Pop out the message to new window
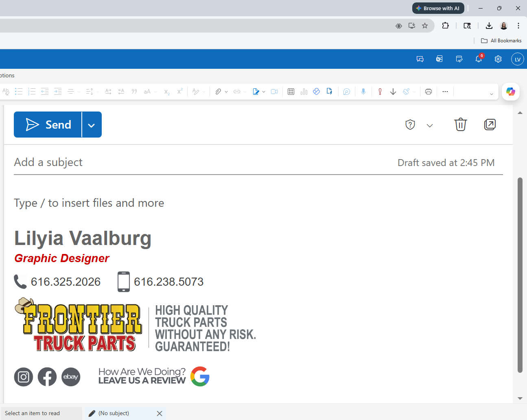 tap(490, 125)
